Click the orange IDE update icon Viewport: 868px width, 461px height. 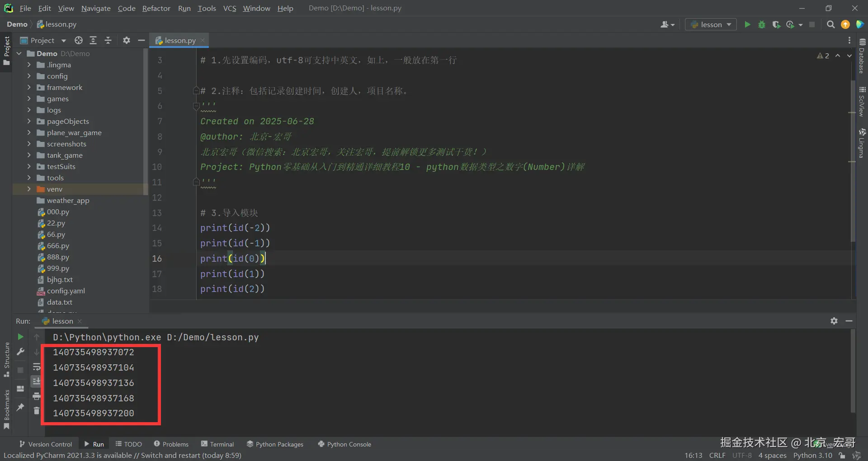(845, 24)
